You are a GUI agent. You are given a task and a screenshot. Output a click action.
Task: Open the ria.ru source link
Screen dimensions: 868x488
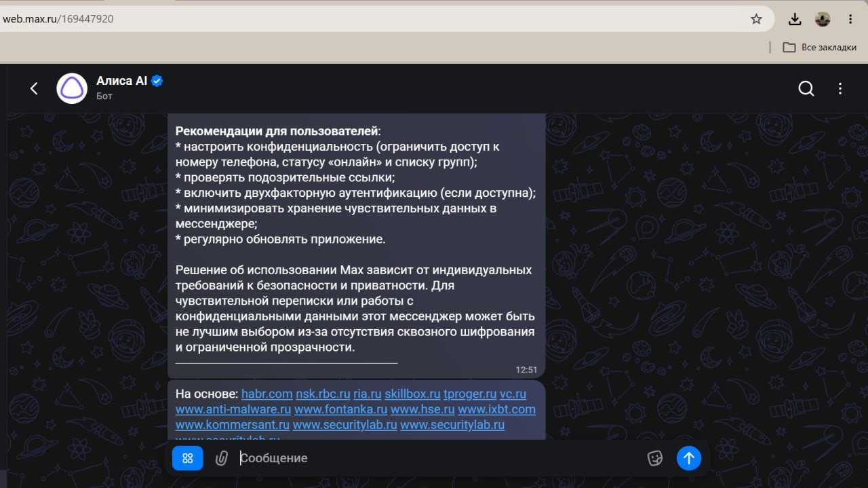(368, 394)
